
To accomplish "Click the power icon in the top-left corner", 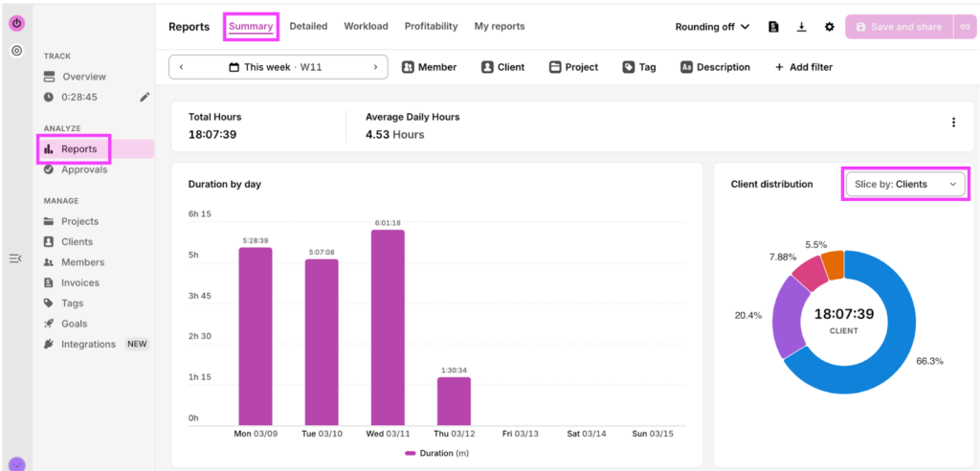I will tap(16, 22).
